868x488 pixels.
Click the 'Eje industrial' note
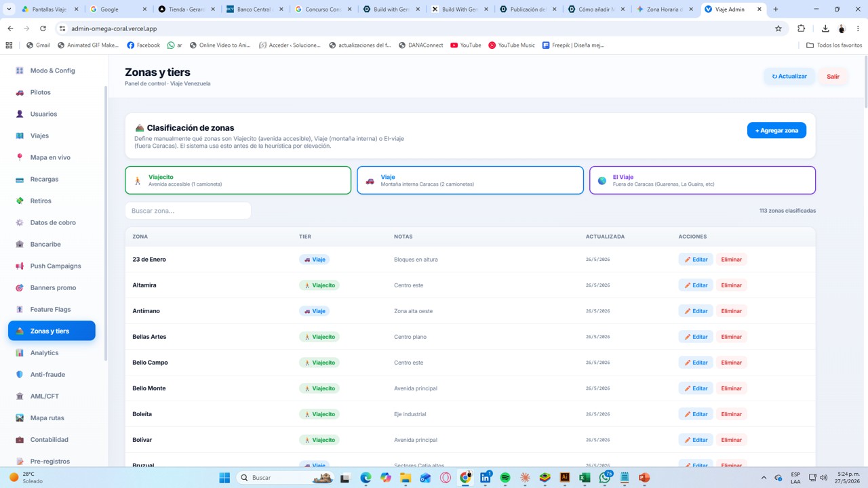[410, 414]
